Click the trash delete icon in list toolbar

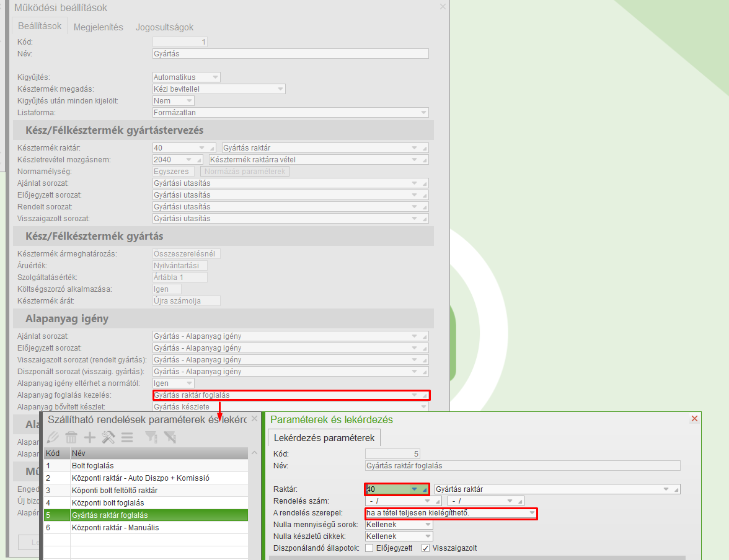tap(71, 437)
